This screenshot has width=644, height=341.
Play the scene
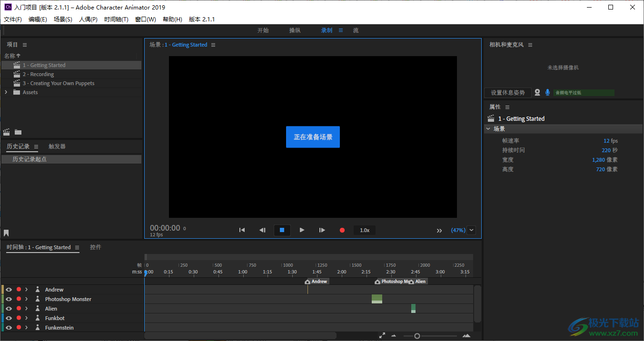[302, 230]
